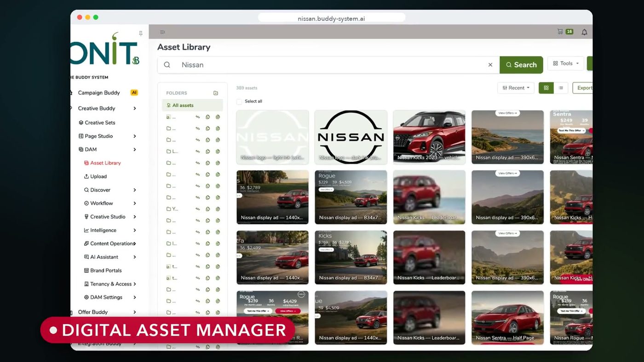Viewport: 644px width, 362px height.
Task: Click the AI badge beside Campaign Buddy
Action: coord(134,92)
